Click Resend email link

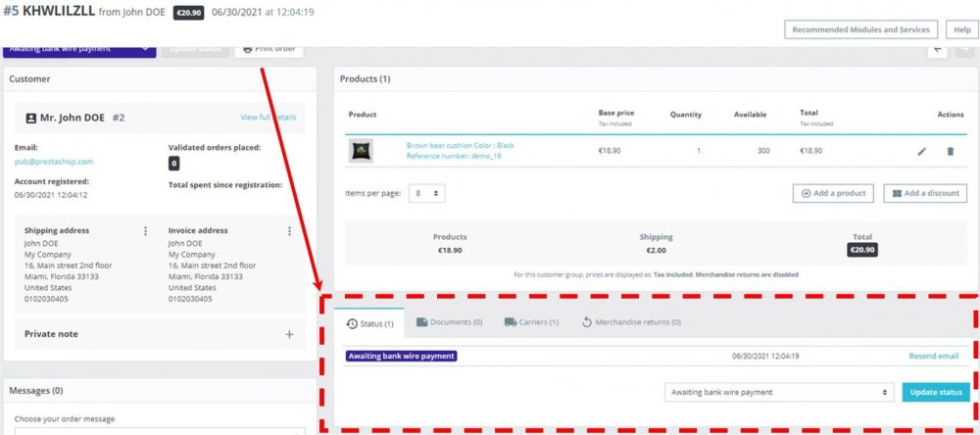click(x=934, y=357)
